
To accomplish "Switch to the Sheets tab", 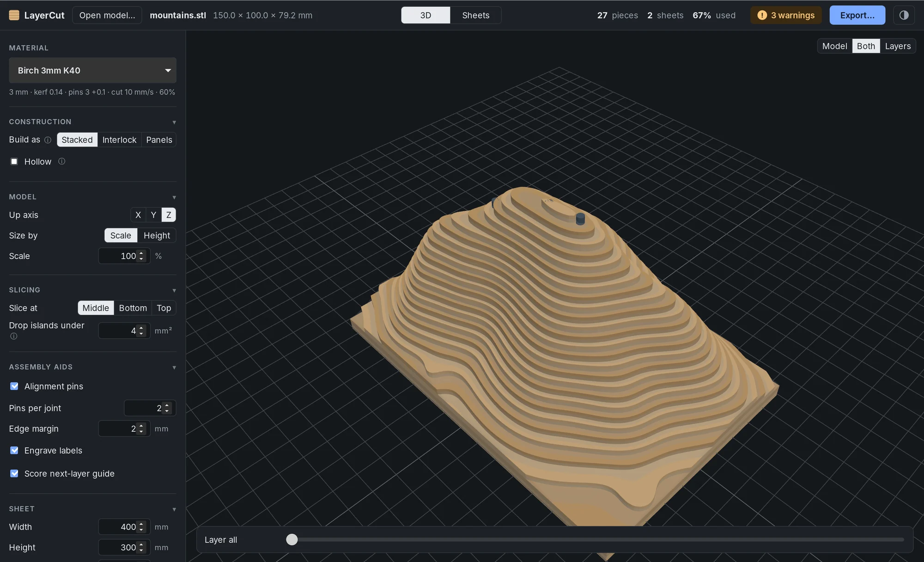I will pyautogui.click(x=475, y=15).
